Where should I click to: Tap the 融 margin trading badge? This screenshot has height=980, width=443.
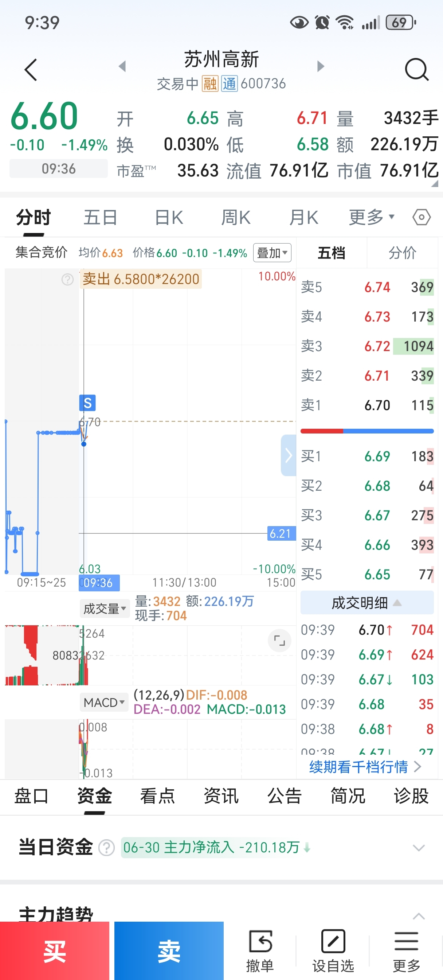pyautogui.click(x=210, y=84)
